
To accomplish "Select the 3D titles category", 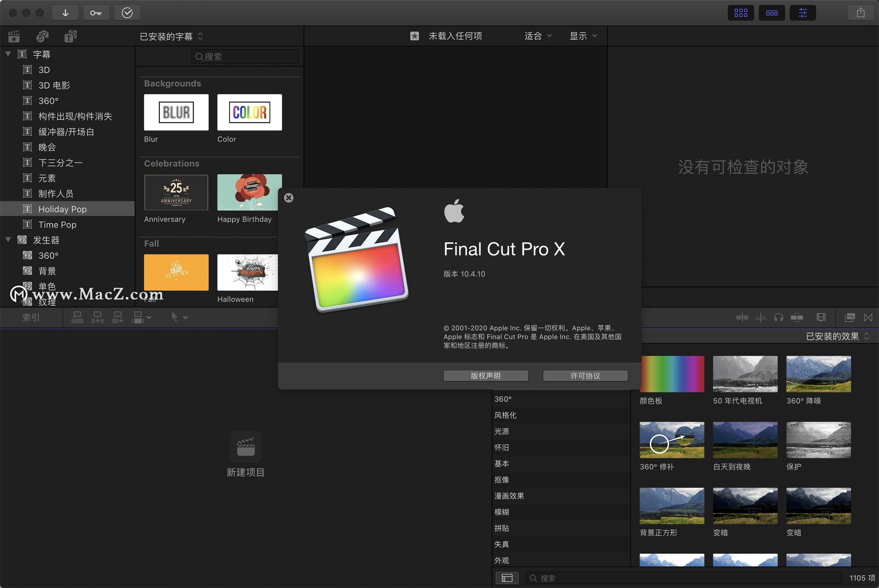I will coord(67,70).
